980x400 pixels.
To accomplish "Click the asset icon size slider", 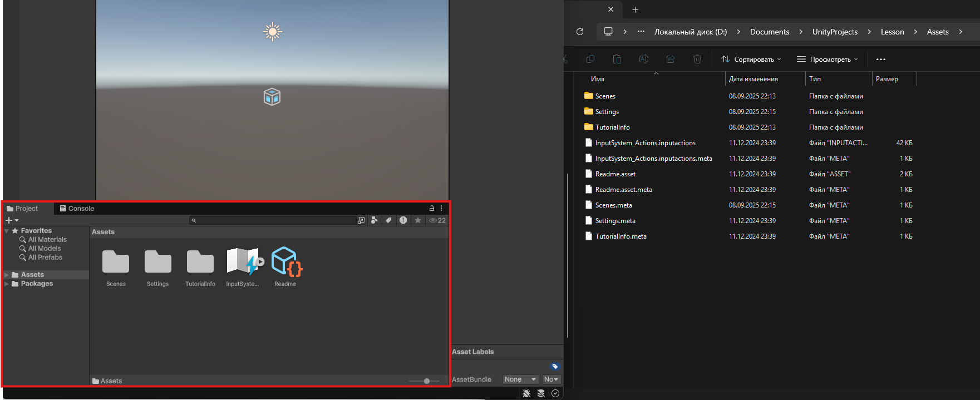I will click(x=426, y=381).
